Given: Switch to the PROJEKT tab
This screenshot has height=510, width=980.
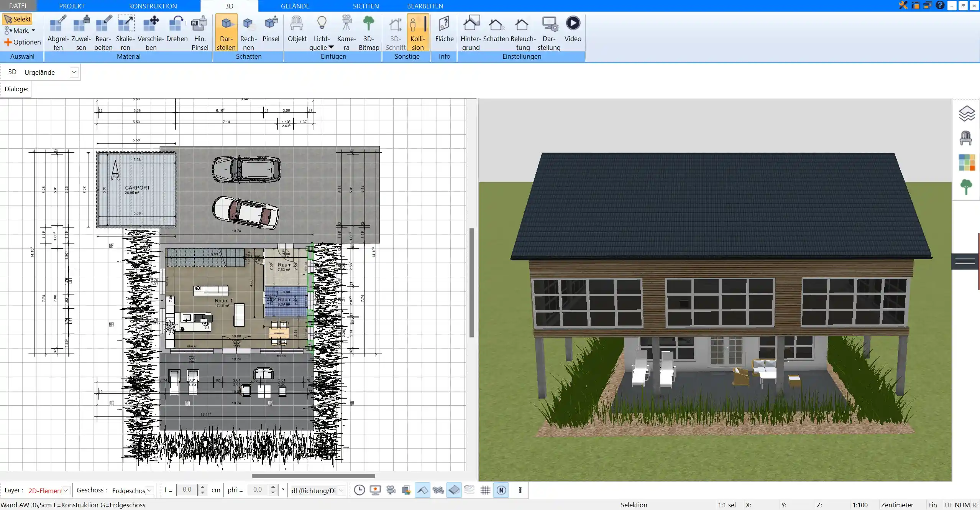Looking at the screenshot, I should (x=72, y=6).
